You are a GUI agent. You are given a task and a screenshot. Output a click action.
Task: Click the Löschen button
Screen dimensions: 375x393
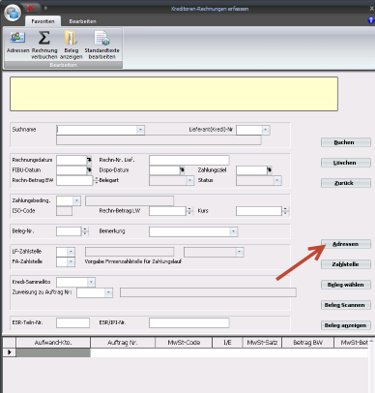pos(346,163)
